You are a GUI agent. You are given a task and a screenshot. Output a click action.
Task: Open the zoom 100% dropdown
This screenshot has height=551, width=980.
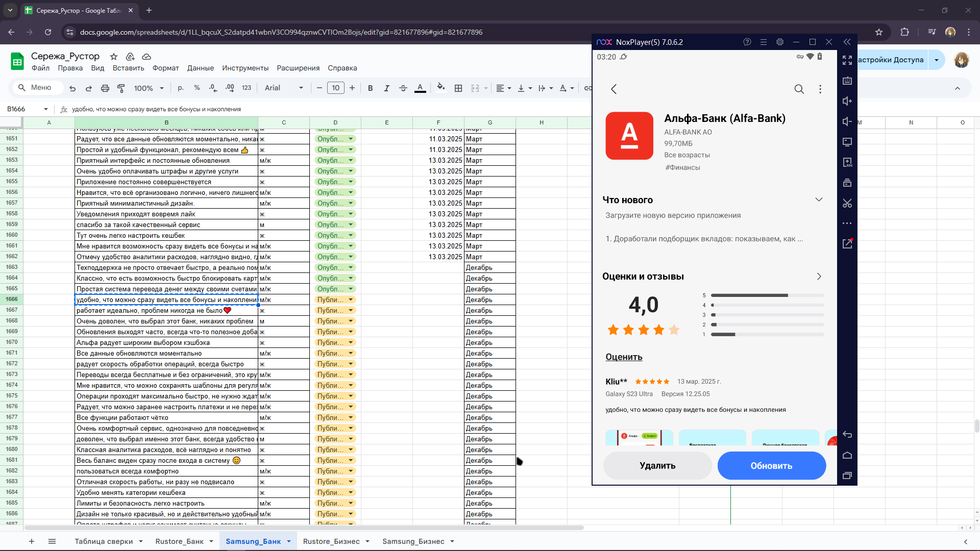coord(149,88)
